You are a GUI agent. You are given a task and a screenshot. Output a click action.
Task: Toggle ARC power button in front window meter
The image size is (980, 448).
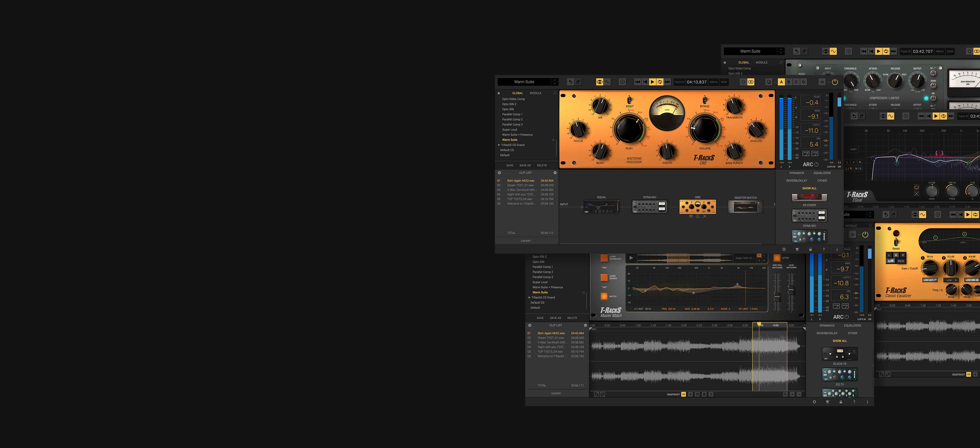pyautogui.click(x=816, y=164)
